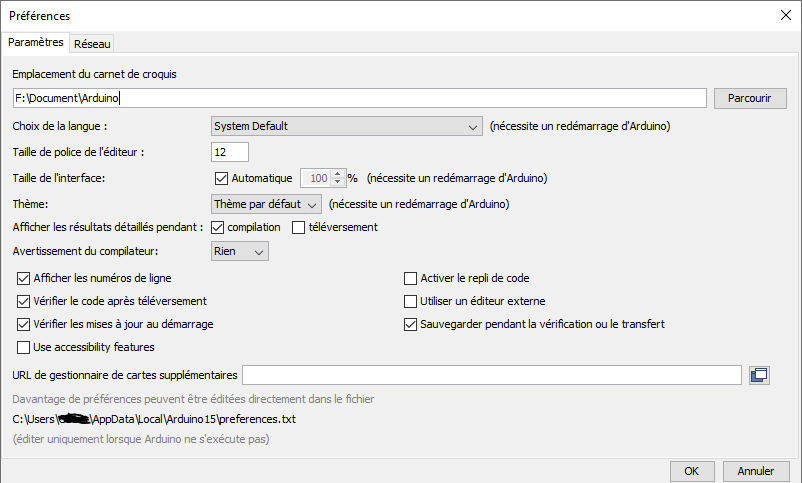
Task: Toggle Automatique interface size checkbox
Action: coord(222,178)
